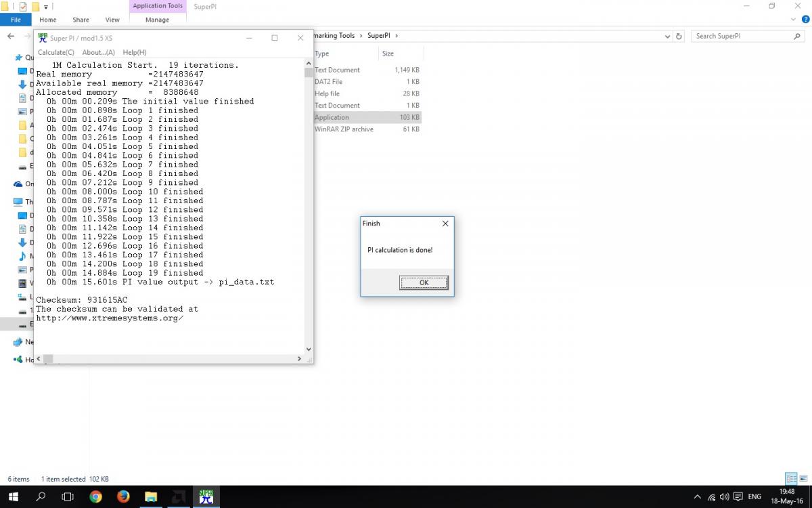Select the Help file row
This screenshot has height=508, width=812.
click(x=367, y=93)
